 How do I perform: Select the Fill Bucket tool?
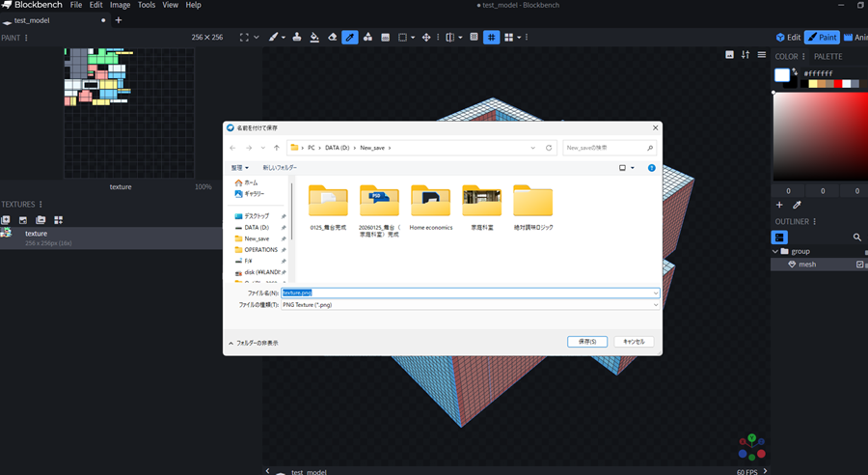click(x=313, y=38)
